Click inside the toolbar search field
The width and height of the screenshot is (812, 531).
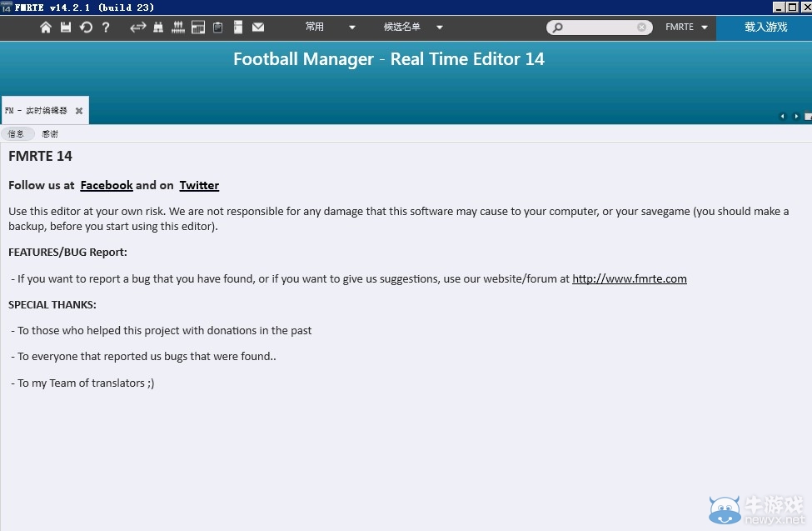point(599,28)
